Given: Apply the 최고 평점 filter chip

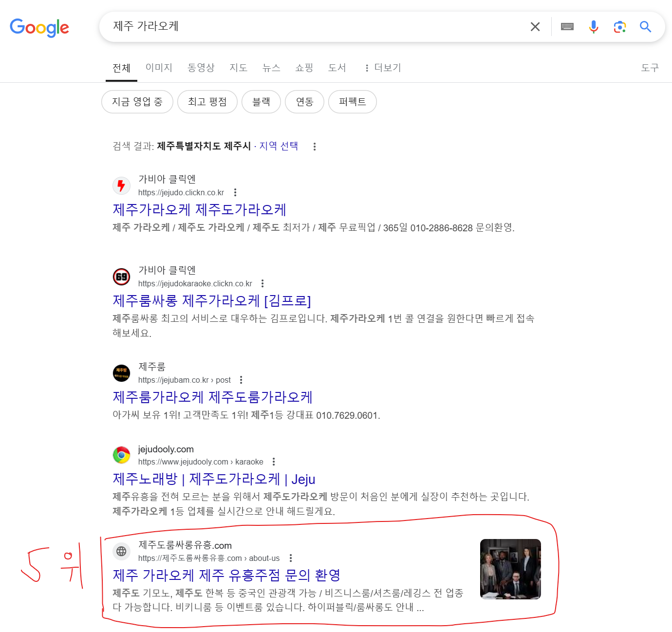Looking at the screenshot, I should click(207, 102).
